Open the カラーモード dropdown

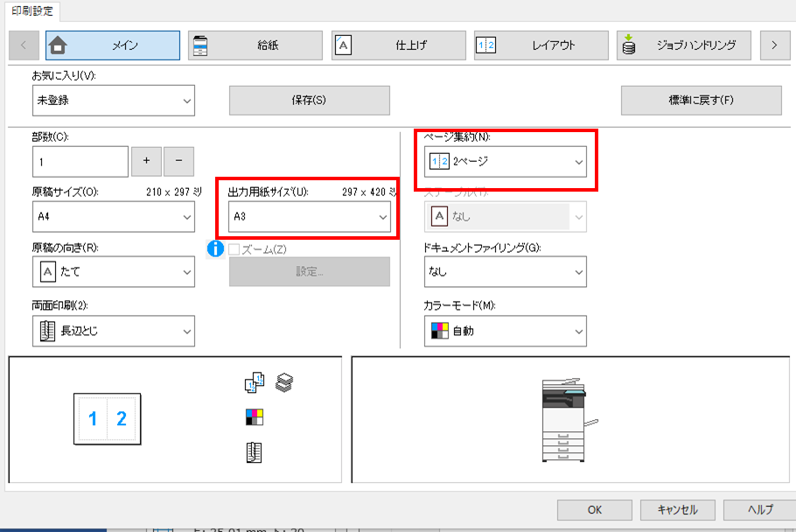click(505, 332)
